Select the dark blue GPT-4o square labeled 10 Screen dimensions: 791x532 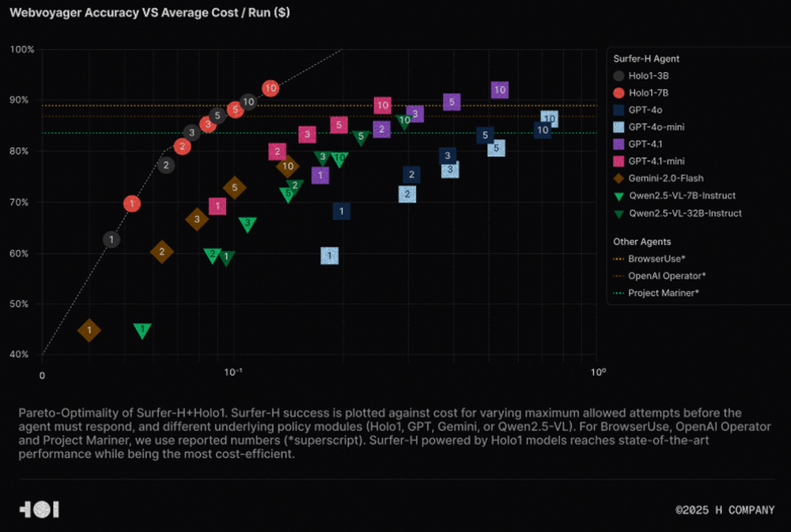point(543,130)
